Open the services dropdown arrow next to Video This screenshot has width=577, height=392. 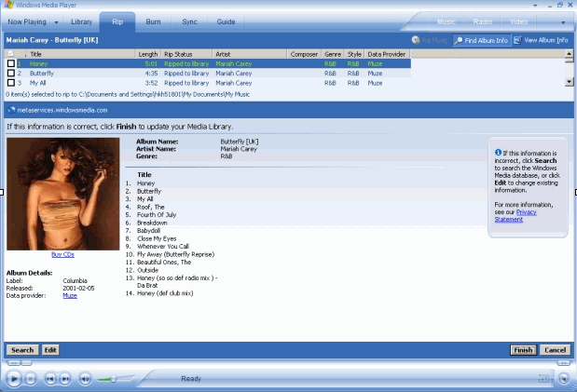pyautogui.click(x=563, y=22)
